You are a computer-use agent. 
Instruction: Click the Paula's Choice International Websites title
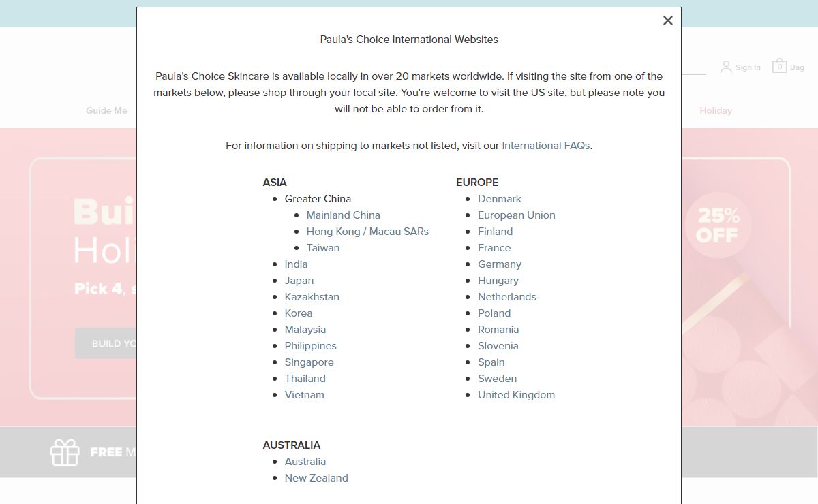tap(409, 40)
